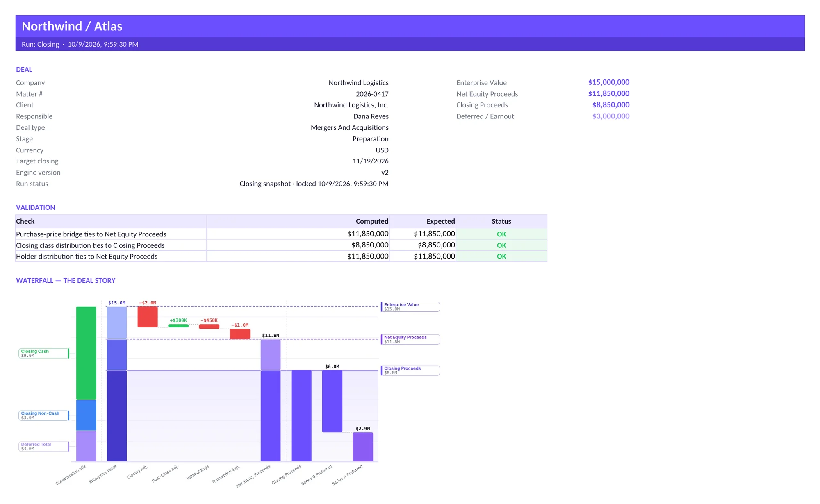Click the $2.9M Series A Preferred bar

[x=363, y=447]
